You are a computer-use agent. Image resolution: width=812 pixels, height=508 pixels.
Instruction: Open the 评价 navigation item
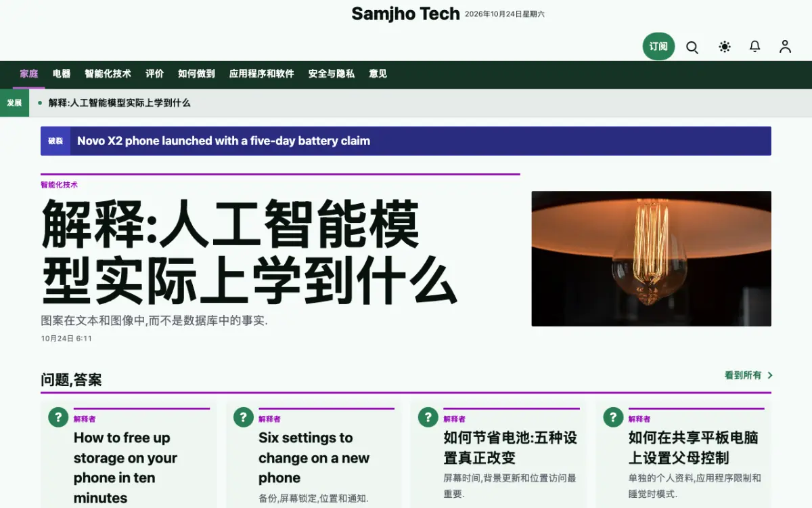click(155, 74)
